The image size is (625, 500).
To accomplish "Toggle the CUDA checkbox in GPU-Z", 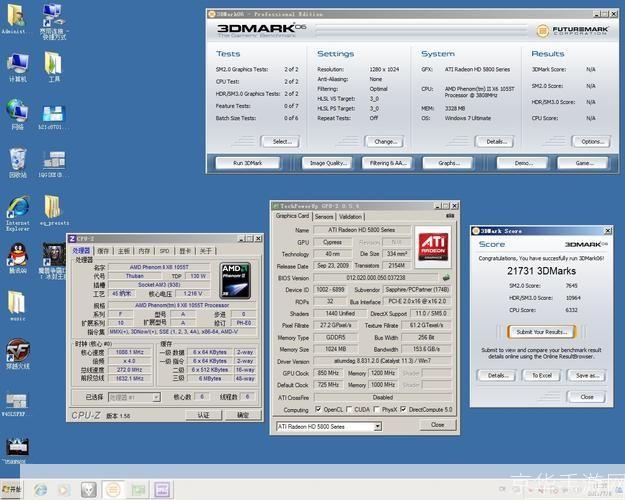I will click(349, 409).
